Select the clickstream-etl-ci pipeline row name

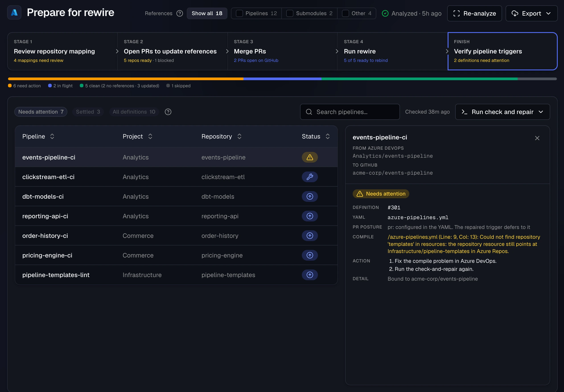click(x=48, y=177)
